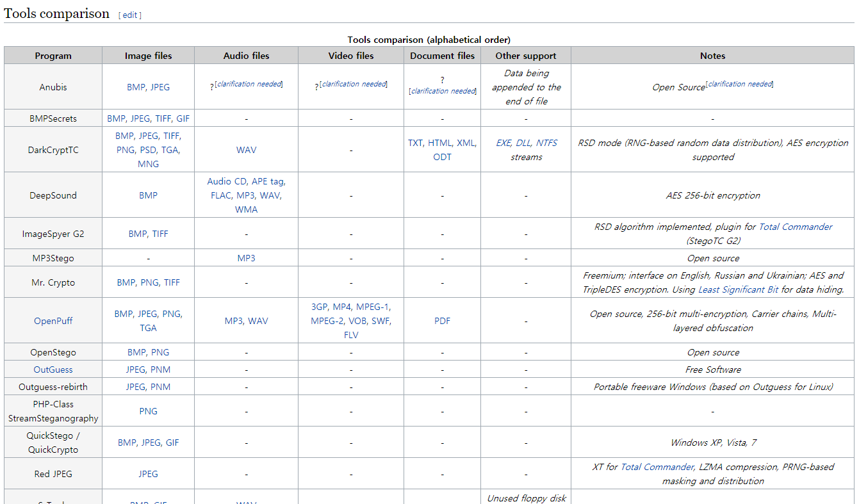Open the SWF video format link
The image size is (859, 504).
380,321
